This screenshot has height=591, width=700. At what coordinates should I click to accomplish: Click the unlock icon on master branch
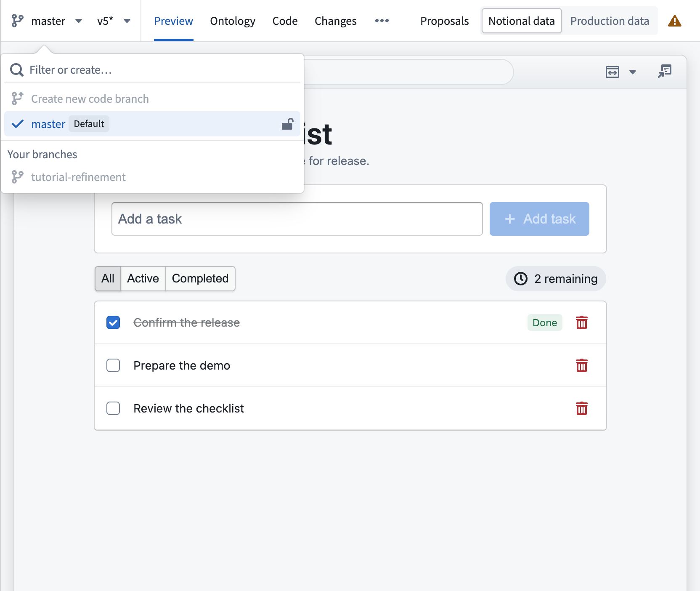(x=287, y=124)
